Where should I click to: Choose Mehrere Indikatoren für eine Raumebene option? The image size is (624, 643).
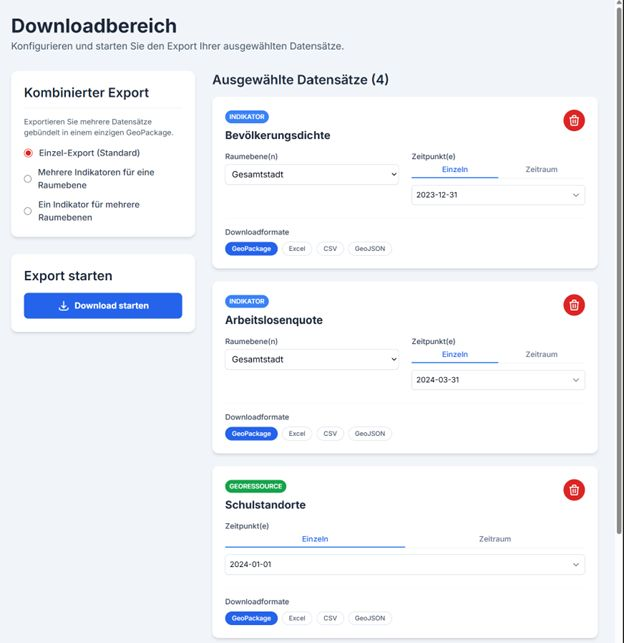[x=28, y=179]
